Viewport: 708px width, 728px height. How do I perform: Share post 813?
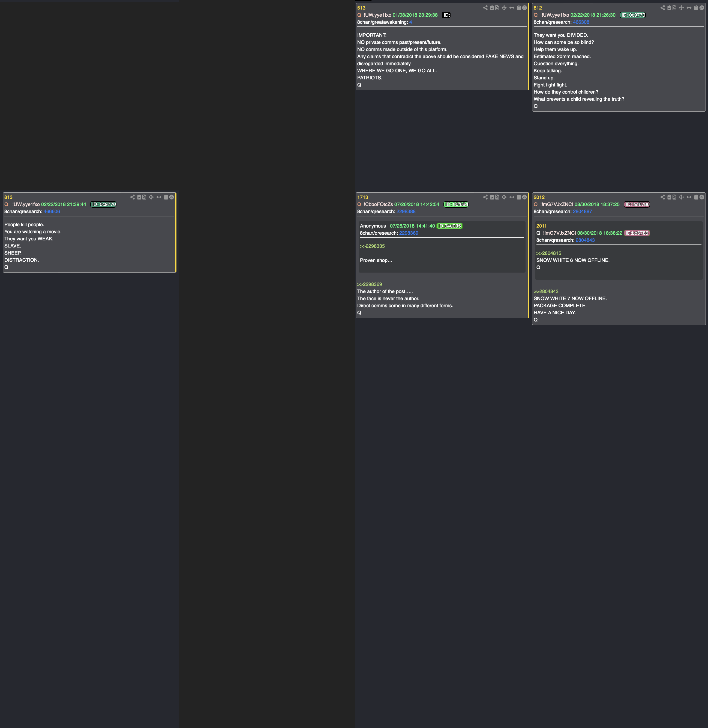132,197
